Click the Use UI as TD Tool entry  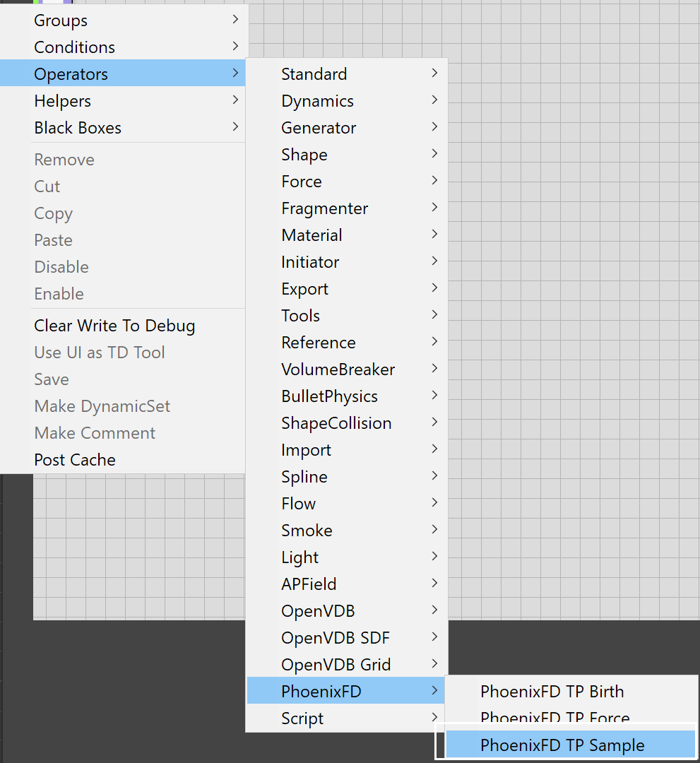tap(123, 353)
